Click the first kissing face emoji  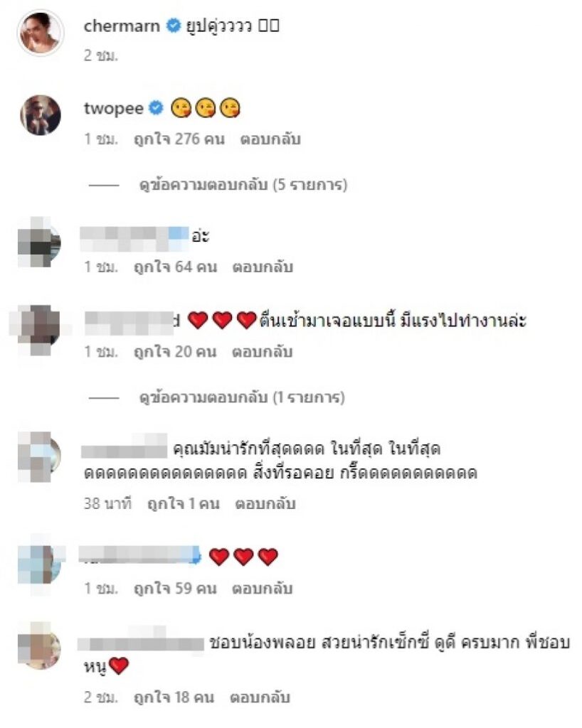(181, 108)
